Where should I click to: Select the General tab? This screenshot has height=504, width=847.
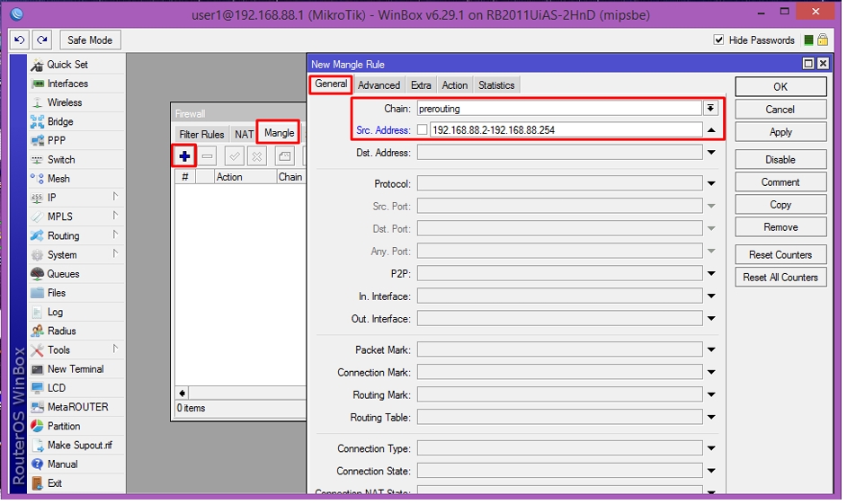click(331, 84)
